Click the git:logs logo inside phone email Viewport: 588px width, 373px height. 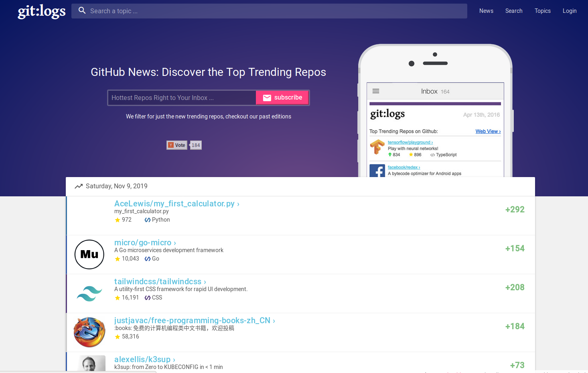387,114
